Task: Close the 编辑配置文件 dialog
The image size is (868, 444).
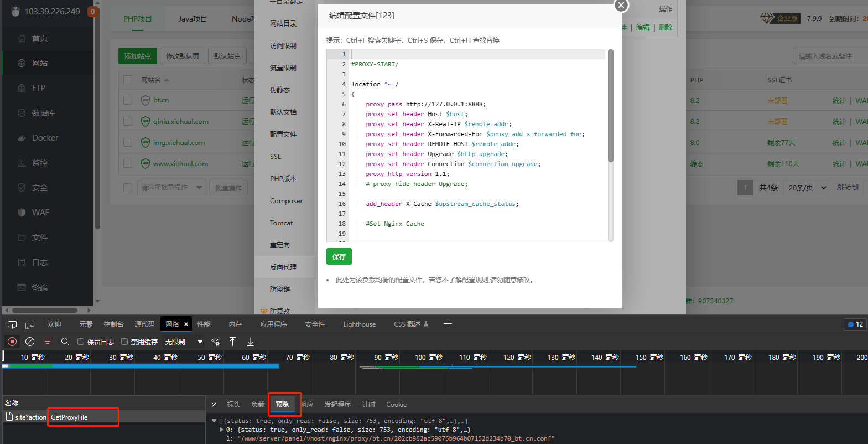Action: [x=621, y=5]
